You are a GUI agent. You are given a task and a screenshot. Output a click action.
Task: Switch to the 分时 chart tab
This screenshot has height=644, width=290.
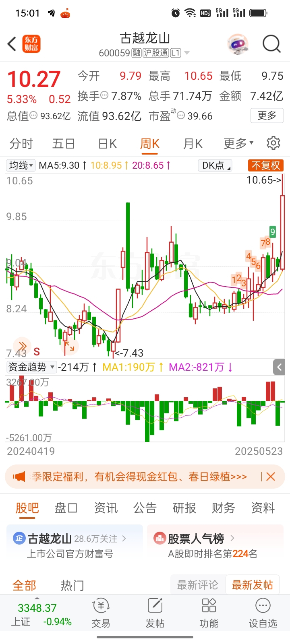[x=21, y=143]
